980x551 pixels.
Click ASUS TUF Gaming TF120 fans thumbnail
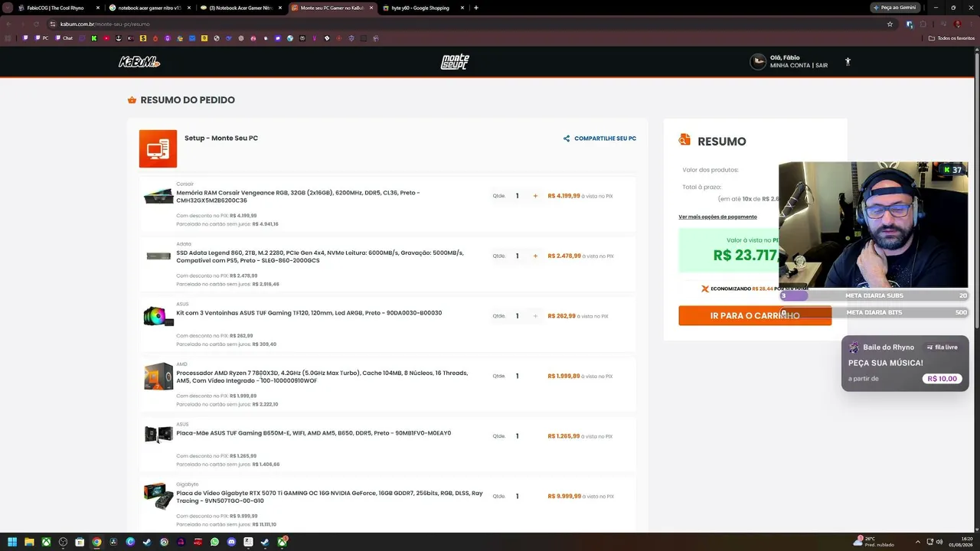click(x=158, y=316)
